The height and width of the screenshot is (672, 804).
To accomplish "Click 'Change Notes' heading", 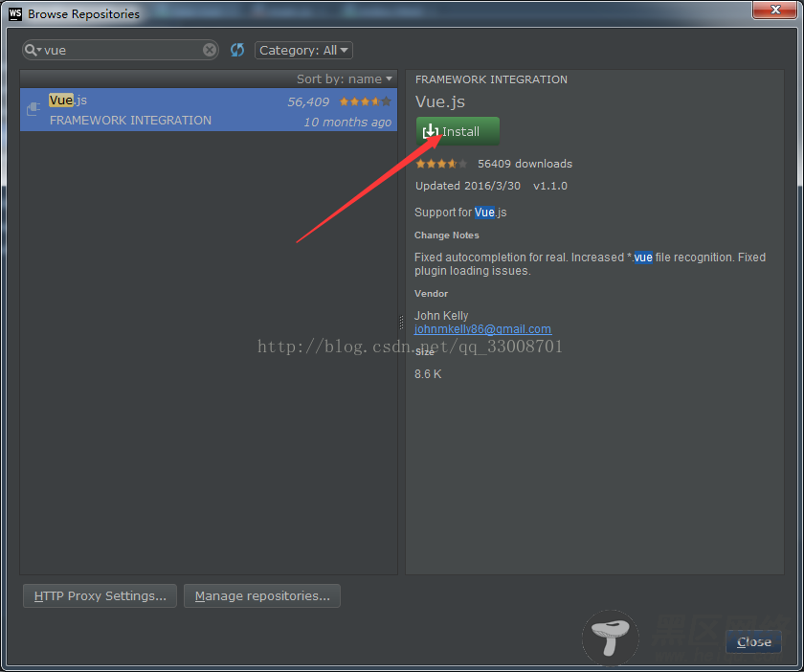I will pos(447,235).
